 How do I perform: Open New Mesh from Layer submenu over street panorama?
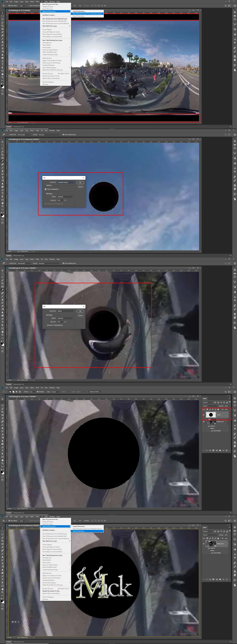coord(56,26)
